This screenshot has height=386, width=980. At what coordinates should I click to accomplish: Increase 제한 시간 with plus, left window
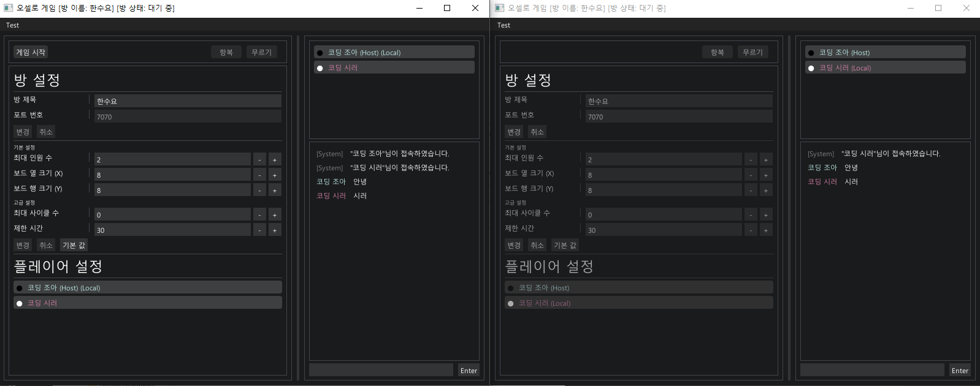tap(275, 230)
